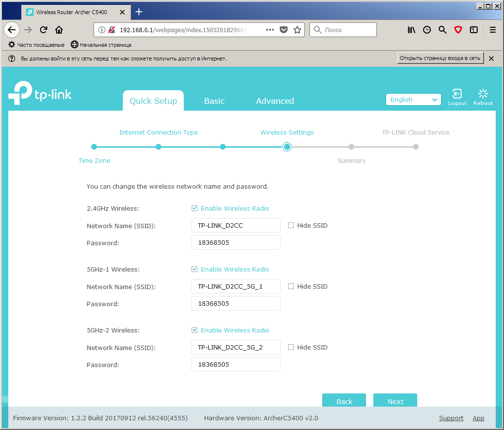Open the Library icon in toolbar
Viewport: 504px width, 430px height.
click(411, 30)
